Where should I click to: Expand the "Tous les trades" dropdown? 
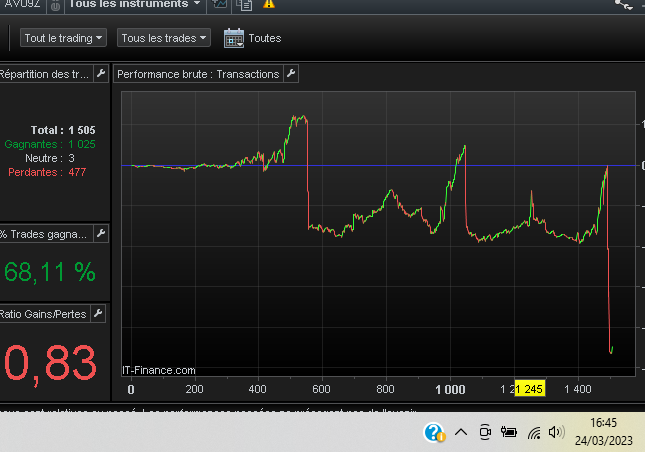[164, 38]
